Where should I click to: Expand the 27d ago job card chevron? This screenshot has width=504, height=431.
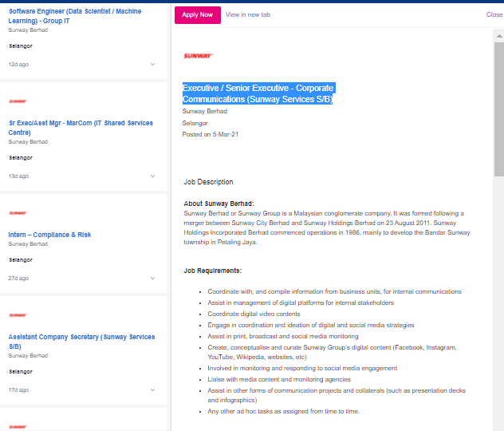pyautogui.click(x=152, y=279)
